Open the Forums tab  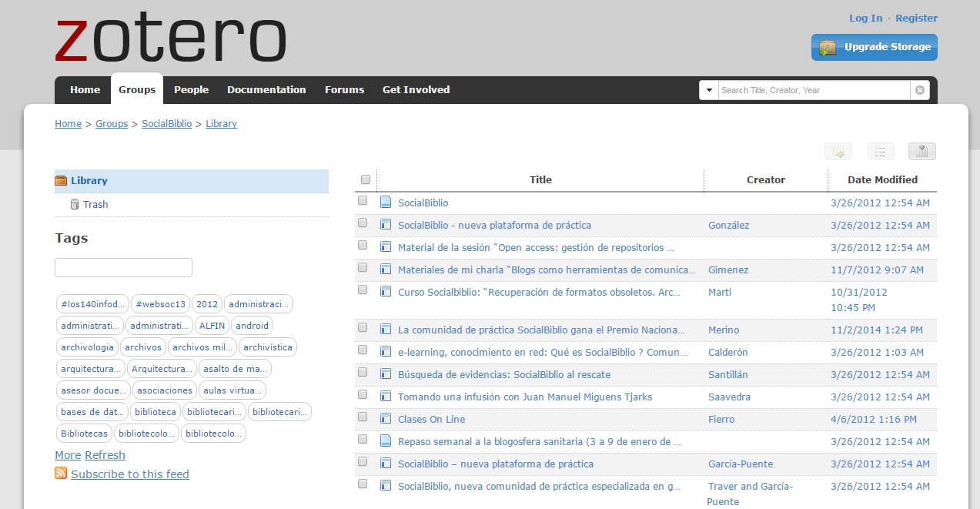(344, 90)
